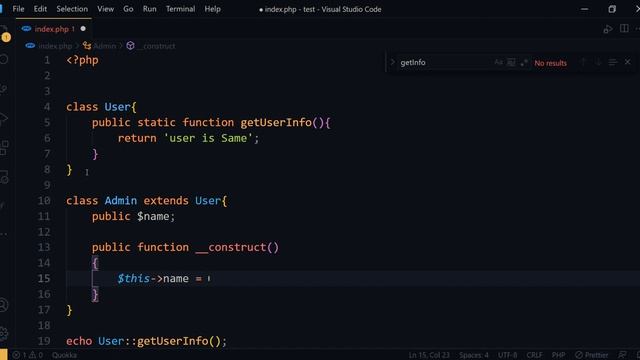Click line number 4 in the gutter

point(47,107)
